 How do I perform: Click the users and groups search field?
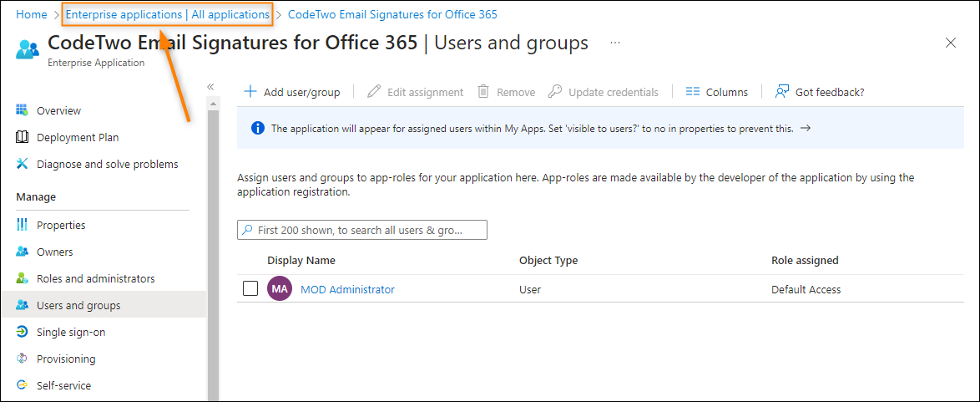[x=362, y=230]
